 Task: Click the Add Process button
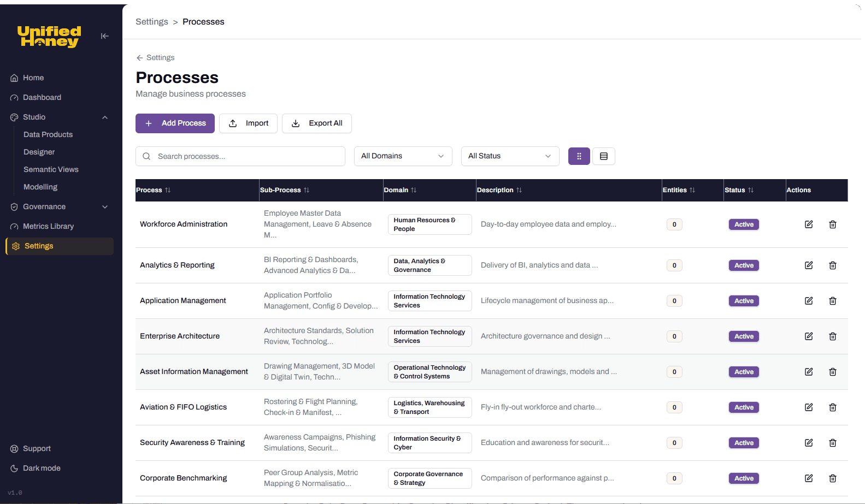(175, 123)
